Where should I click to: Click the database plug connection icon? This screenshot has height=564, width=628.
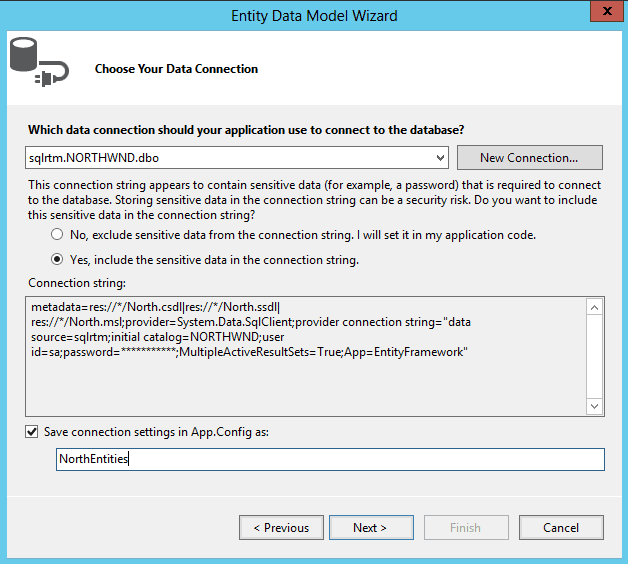tap(39, 62)
